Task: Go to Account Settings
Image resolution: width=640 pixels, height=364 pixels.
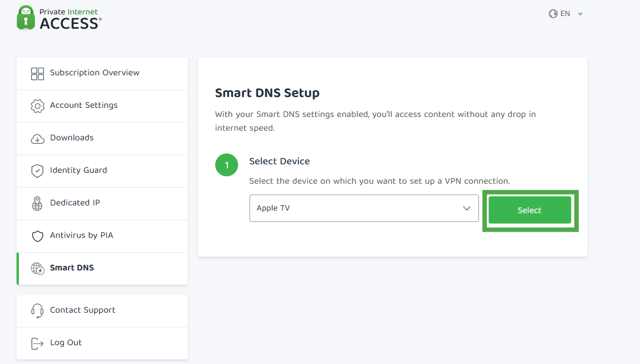Action: tap(102, 106)
